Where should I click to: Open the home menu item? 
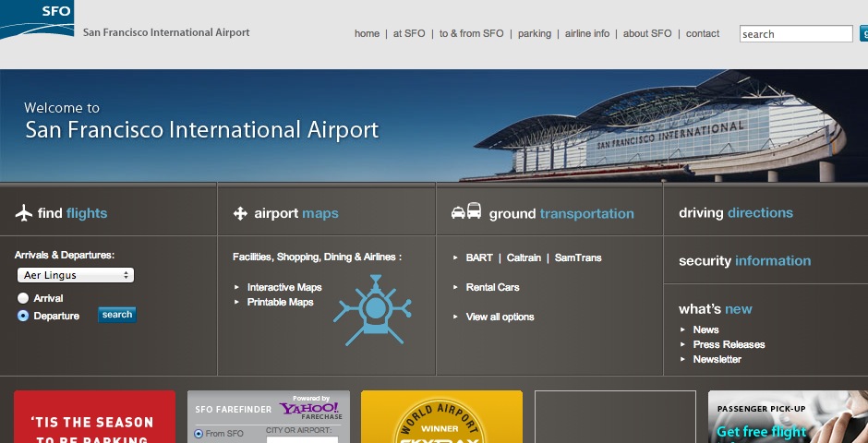click(367, 34)
